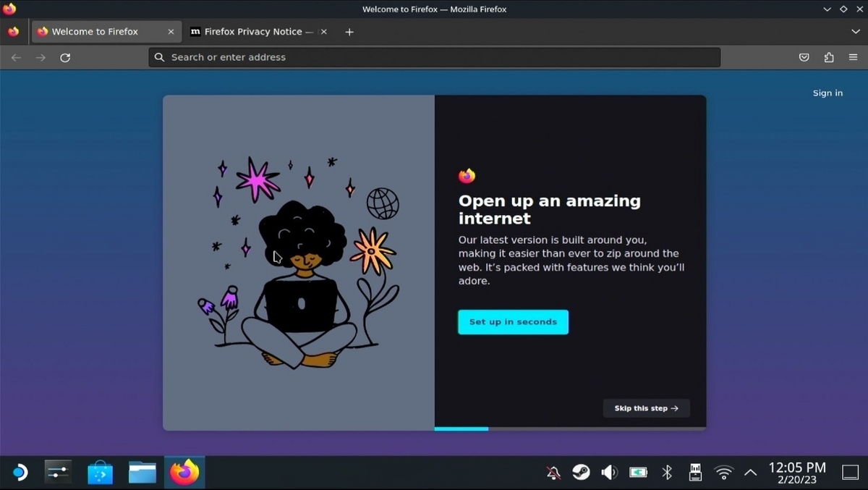Switch to Firefox Privacy Notice tab
Viewport: 868px width, 490px height.
coord(258,32)
